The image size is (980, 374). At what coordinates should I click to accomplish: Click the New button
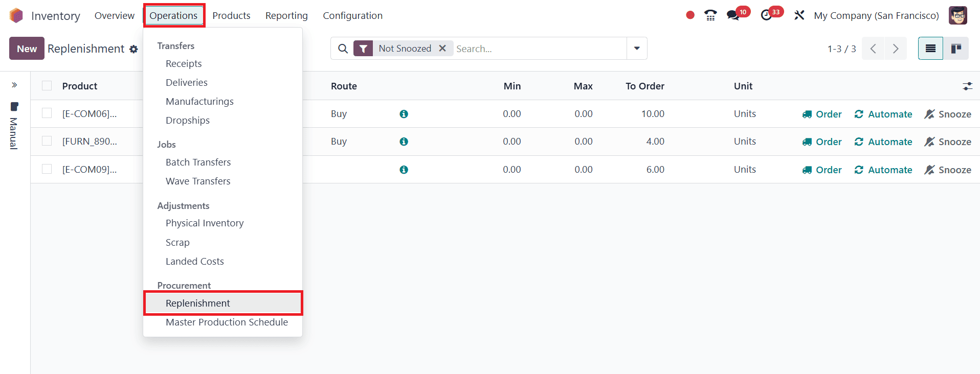tap(27, 49)
